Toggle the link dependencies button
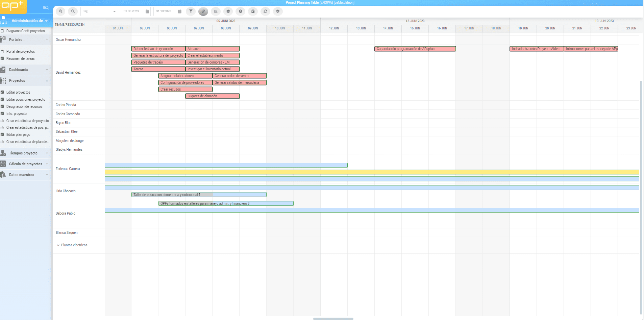This screenshot has width=644, height=320. (x=203, y=11)
